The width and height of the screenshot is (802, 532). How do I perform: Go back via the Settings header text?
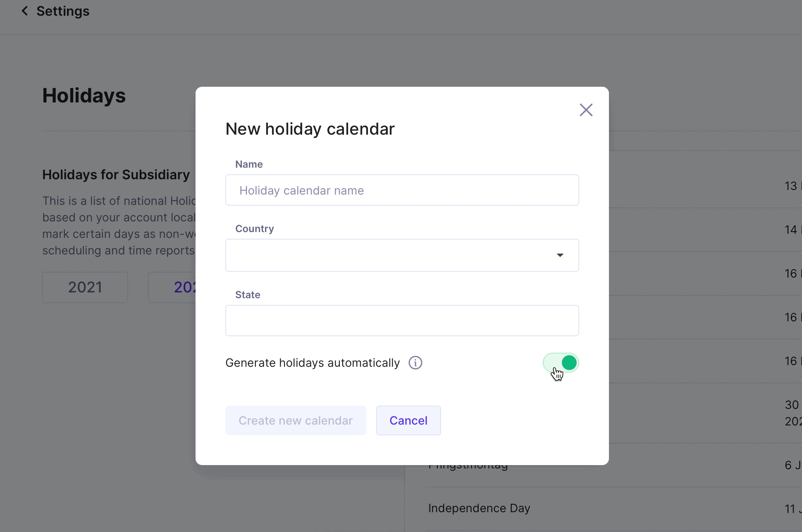tap(63, 11)
